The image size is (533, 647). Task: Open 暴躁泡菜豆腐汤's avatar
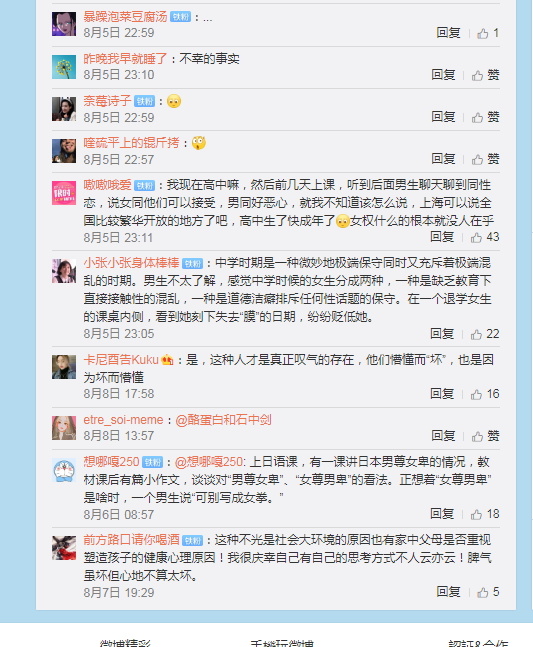(x=64, y=24)
